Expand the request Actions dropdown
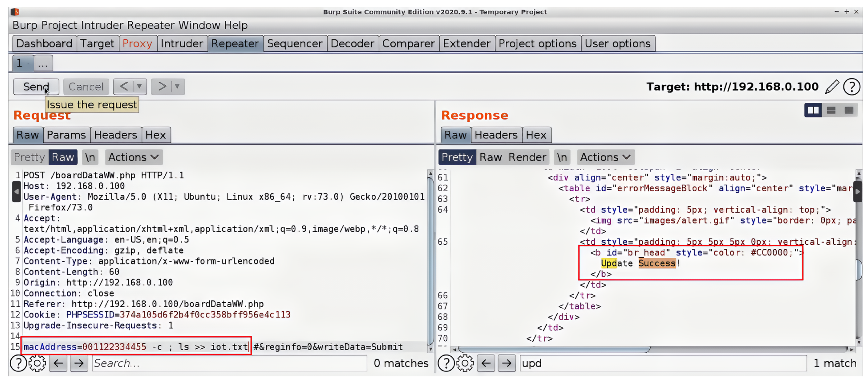The image size is (868, 383). 133,157
